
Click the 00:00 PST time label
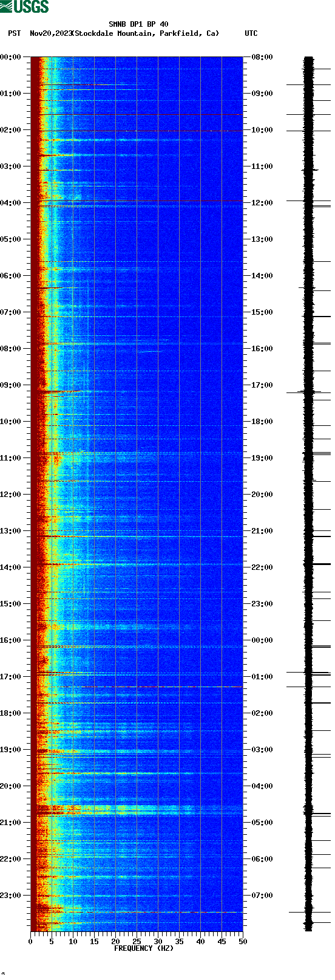point(10,57)
